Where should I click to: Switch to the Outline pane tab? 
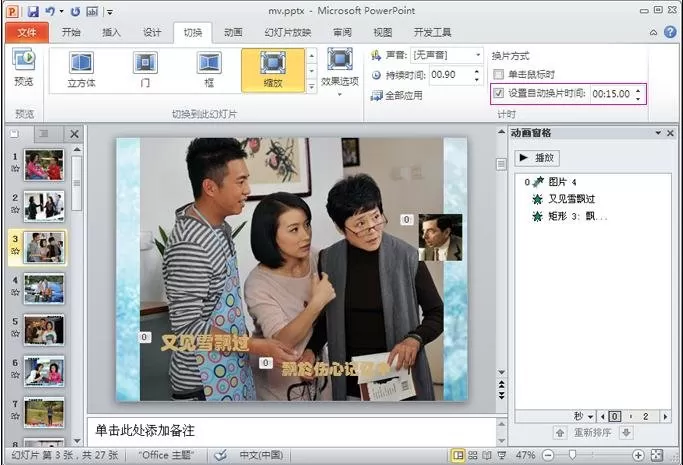coord(44,134)
